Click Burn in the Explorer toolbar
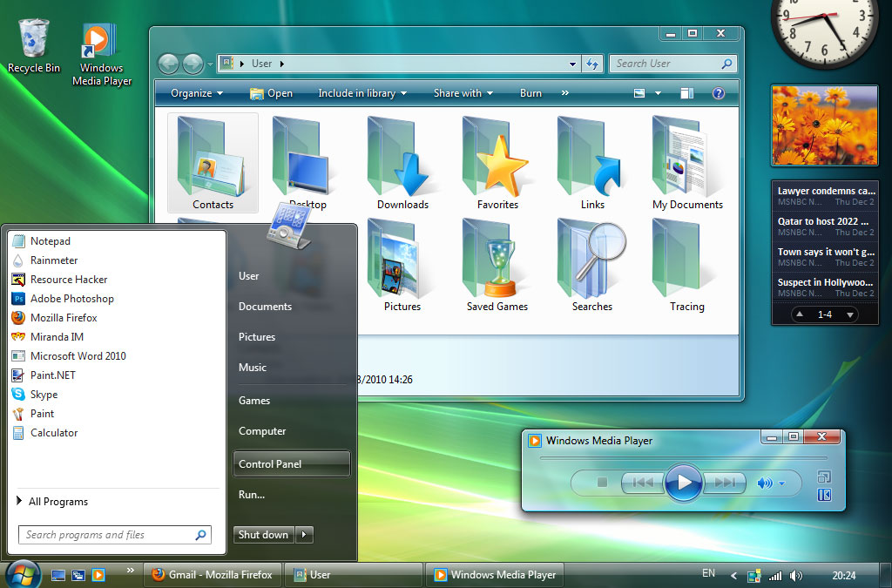This screenshot has height=588, width=892. tap(530, 93)
